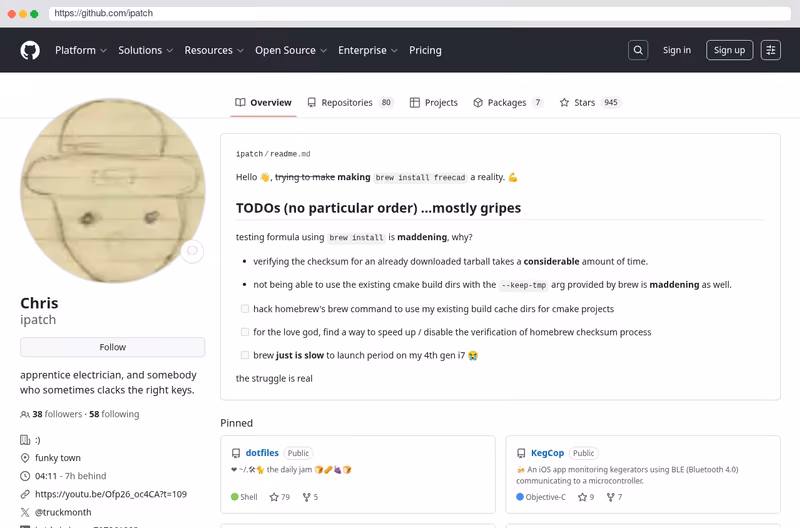Open the appearance settings icon beside Sign up

(x=770, y=50)
